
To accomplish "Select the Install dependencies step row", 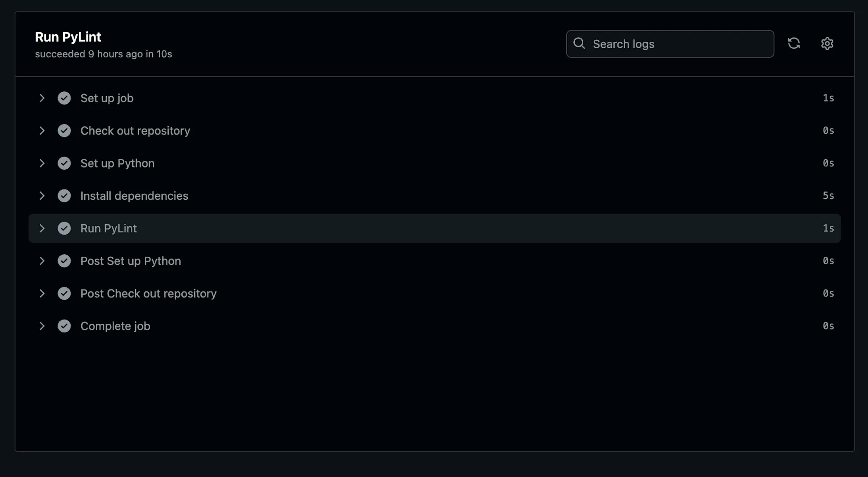I will (134, 196).
